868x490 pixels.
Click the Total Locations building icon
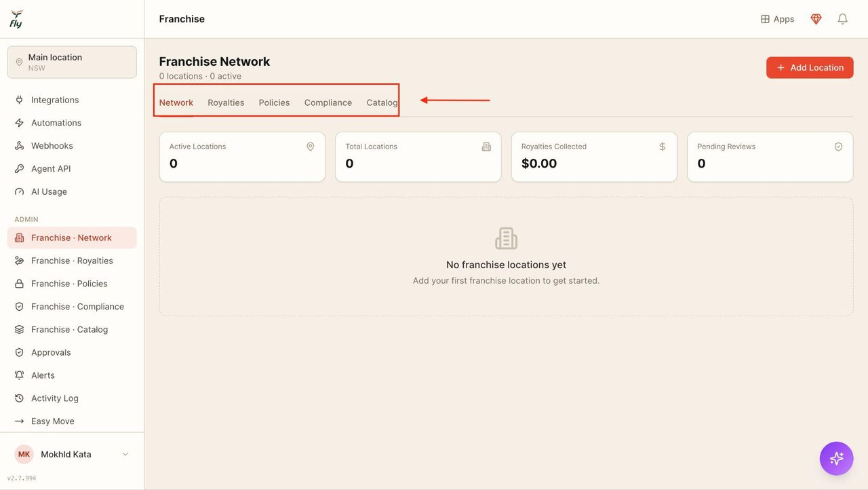(486, 147)
